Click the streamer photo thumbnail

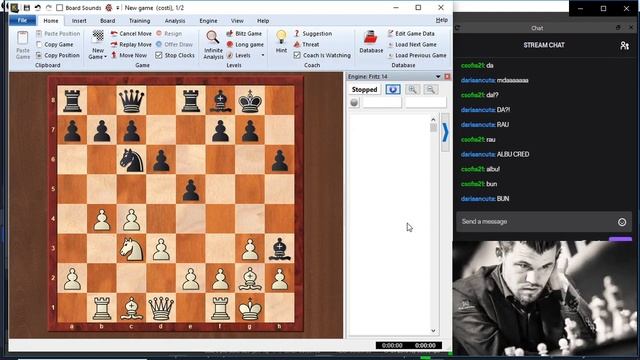point(544,298)
